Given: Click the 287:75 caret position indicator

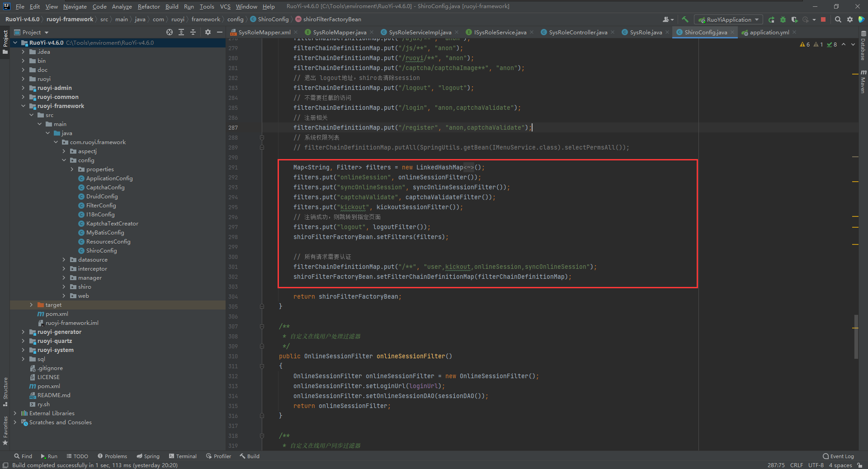Looking at the screenshot, I should [x=776, y=465].
